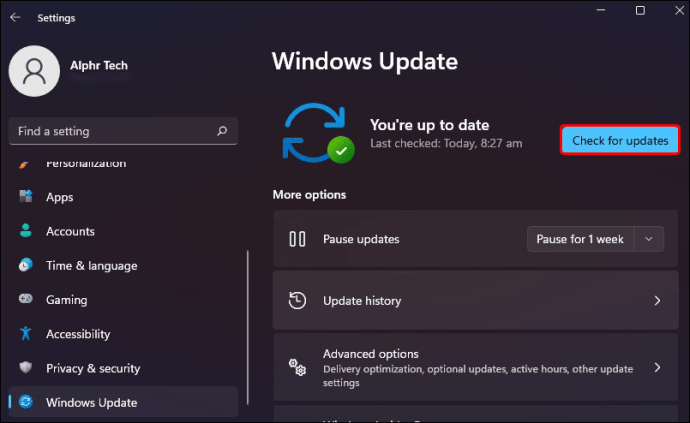Expand Advanced options with its chevron

(x=657, y=368)
